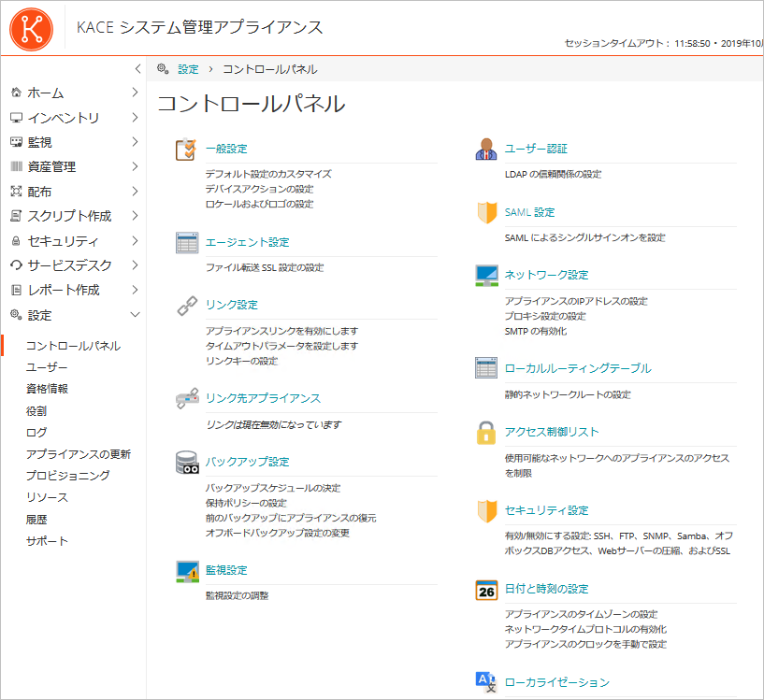Expand the 資産管理 menu chevron
This screenshot has height=700, width=764.
click(135, 166)
